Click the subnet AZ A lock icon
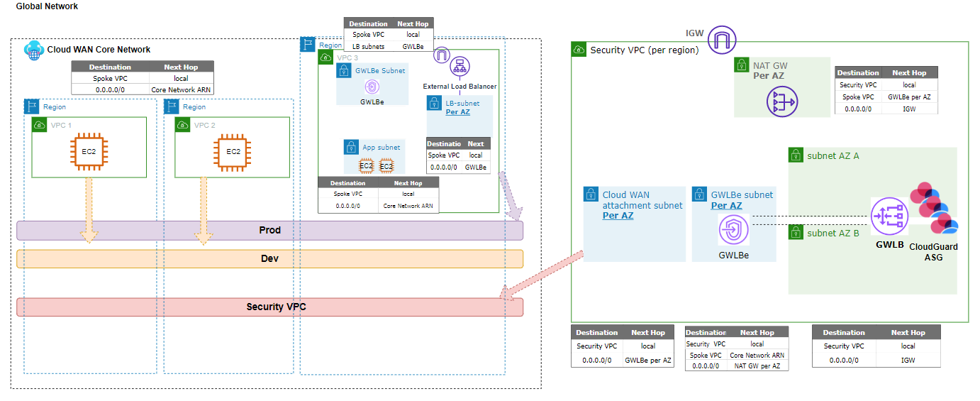The height and width of the screenshot is (401, 980). point(796,155)
